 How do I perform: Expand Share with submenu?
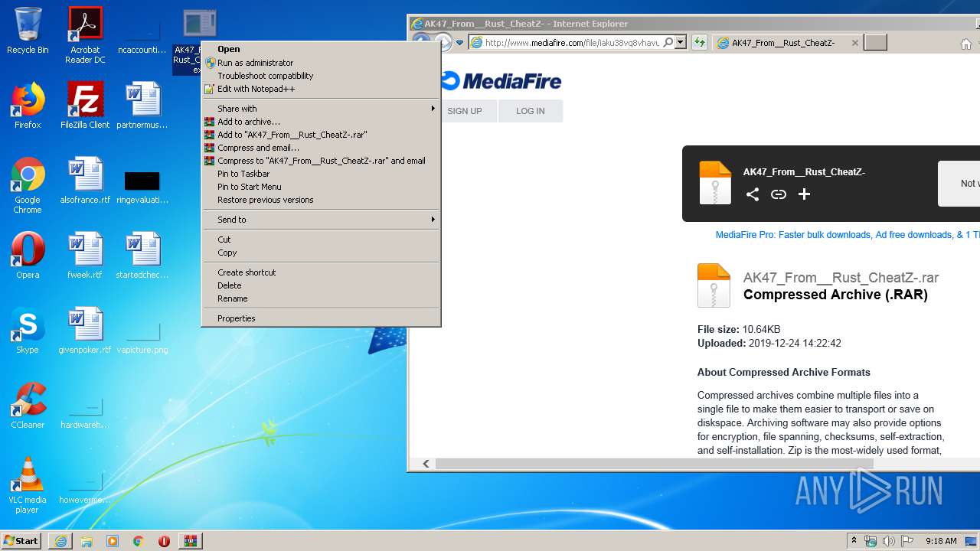click(x=321, y=109)
